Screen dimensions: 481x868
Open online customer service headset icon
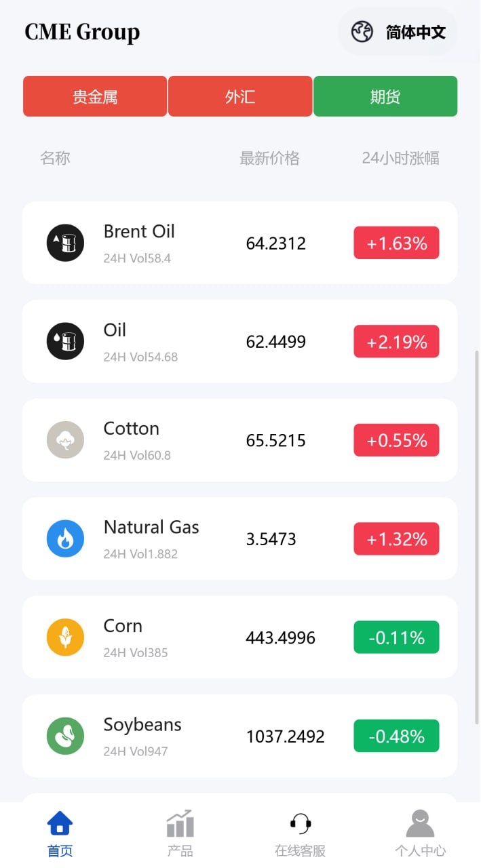(301, 825)
